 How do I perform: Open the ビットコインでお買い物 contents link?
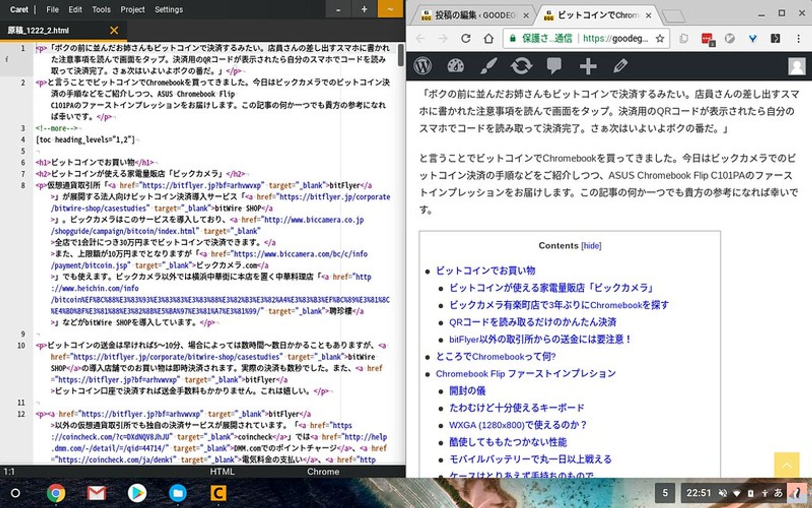(486, 270)
